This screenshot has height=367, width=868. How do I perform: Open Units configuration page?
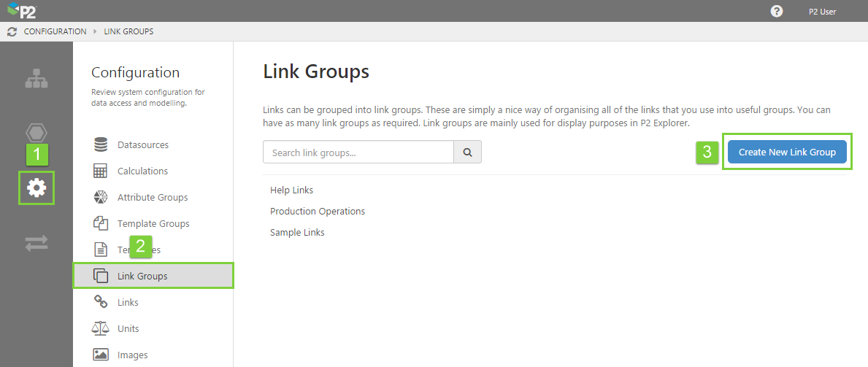point(128,329)
